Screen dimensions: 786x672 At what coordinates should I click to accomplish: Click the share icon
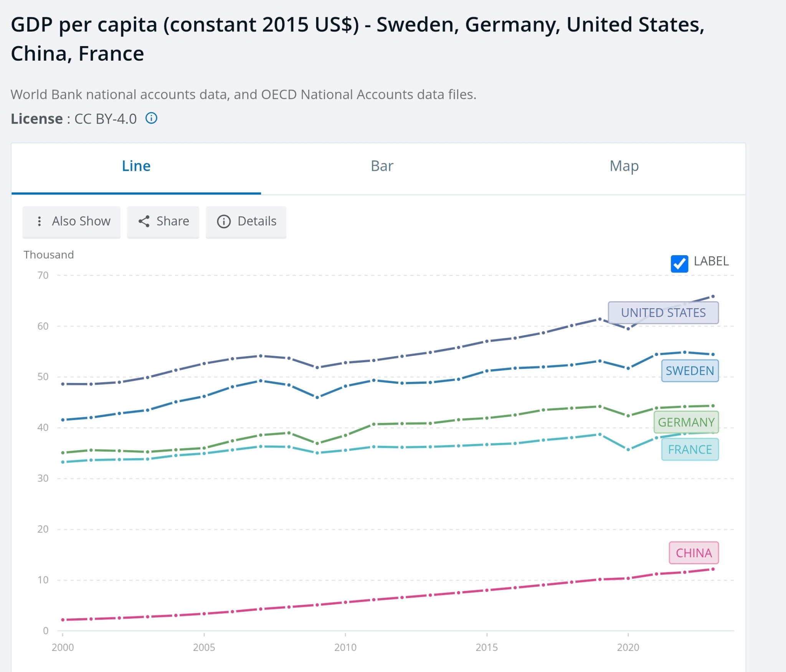[x=144, y=221]
